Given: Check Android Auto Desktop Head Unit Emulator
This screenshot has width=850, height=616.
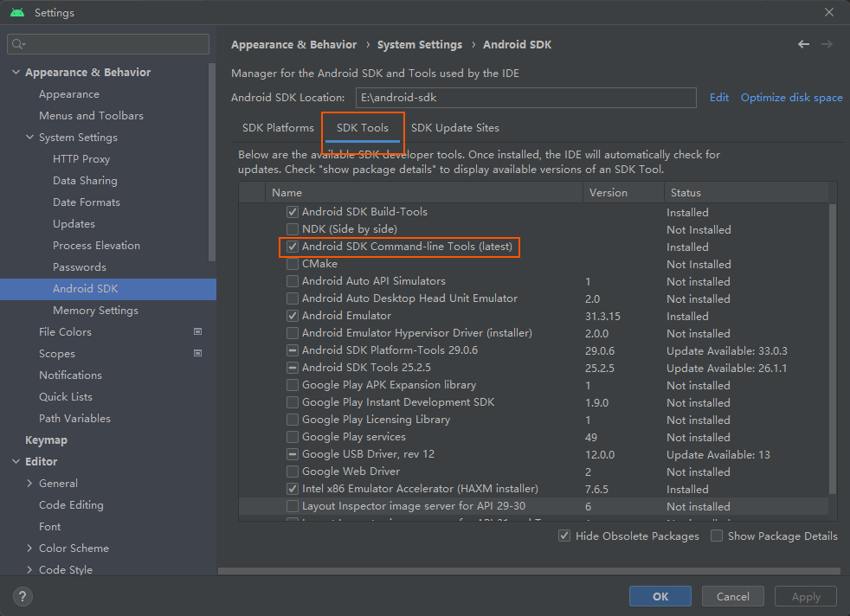Looking at the screenshot, I should (x=293, y=298).
